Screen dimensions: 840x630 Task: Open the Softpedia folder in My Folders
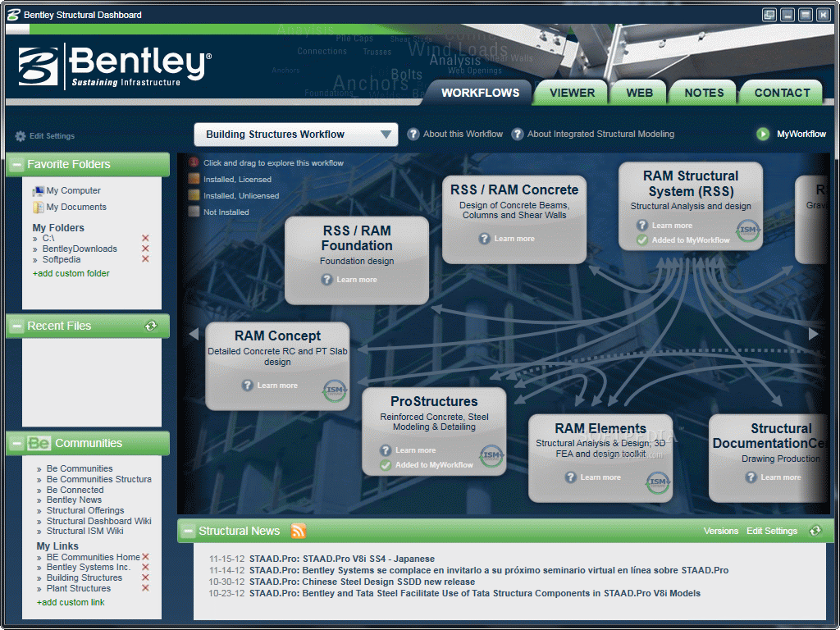point(62,259)
